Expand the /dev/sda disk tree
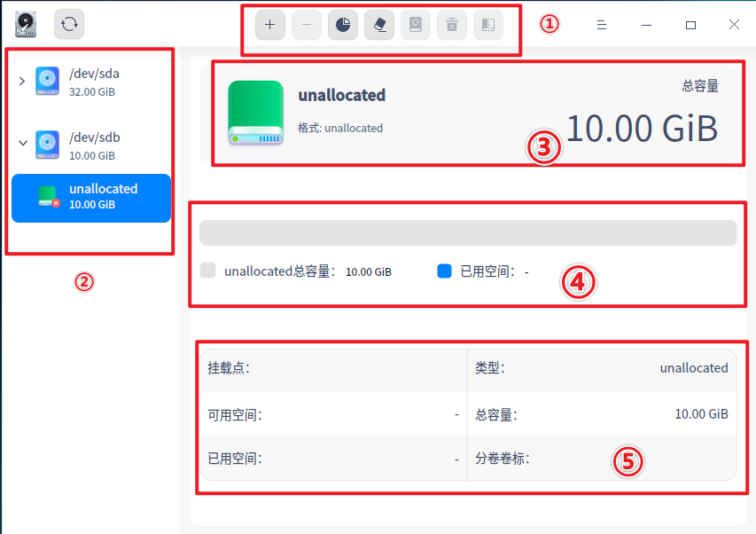Image resolution: width=756 pixels, height=534 pixels. pos(22,82)
